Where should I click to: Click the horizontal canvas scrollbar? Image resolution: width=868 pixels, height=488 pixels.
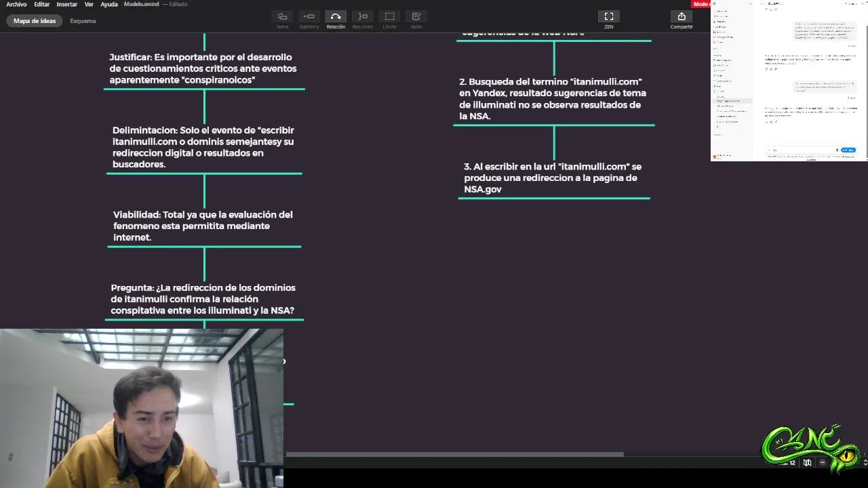pyautogui.click(x=454, y=454)
